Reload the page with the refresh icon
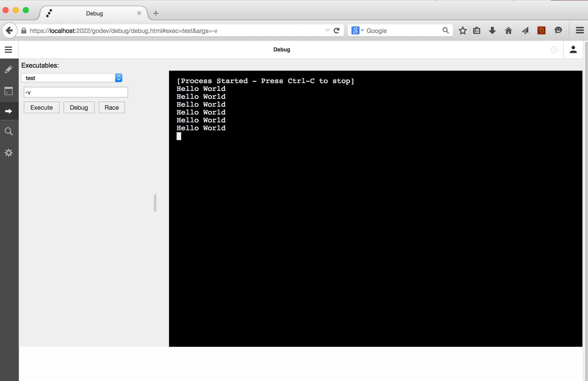Screen dimensions: 588x381 337,31
